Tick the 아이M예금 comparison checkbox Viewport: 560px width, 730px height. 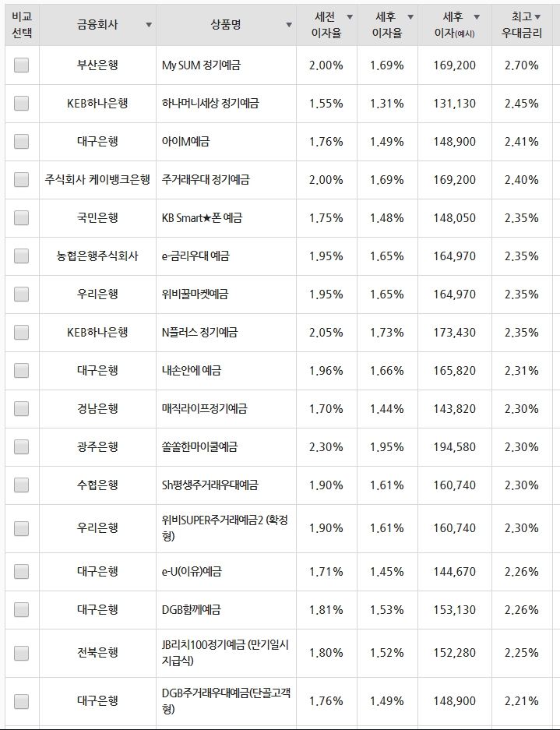coord(21,142)
